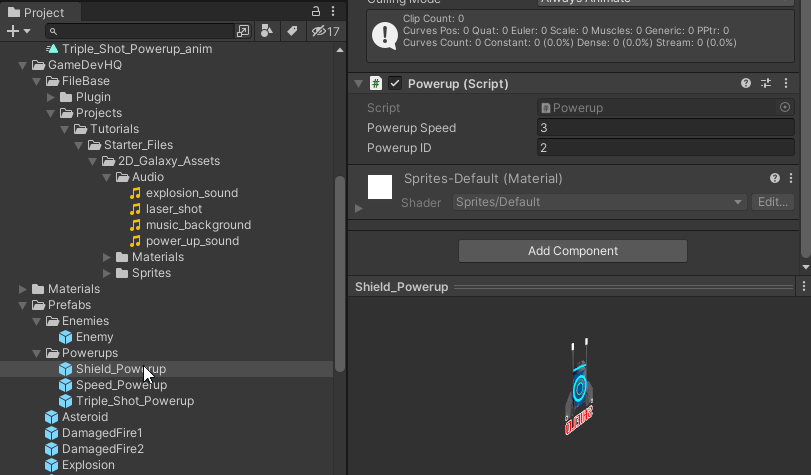Viewport: 811px width, 475px height.
Task: Open the Search by Type filter
Action: (x=267, y=31)
